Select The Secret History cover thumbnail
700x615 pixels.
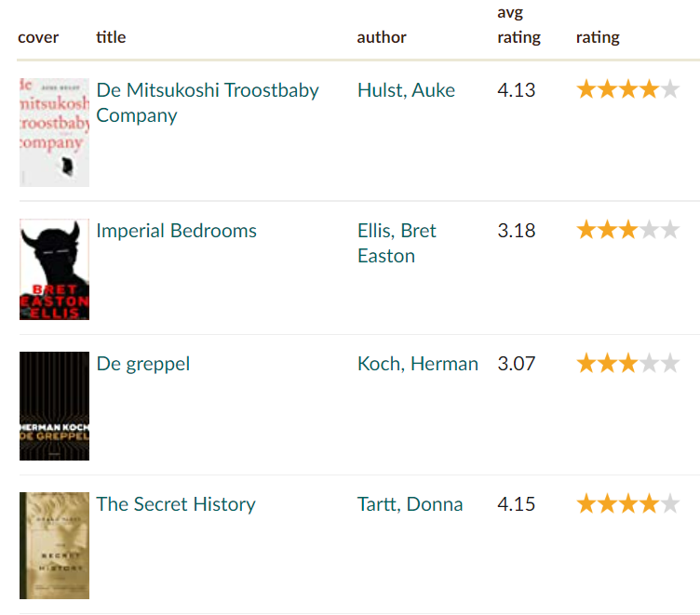click(54, 545)
